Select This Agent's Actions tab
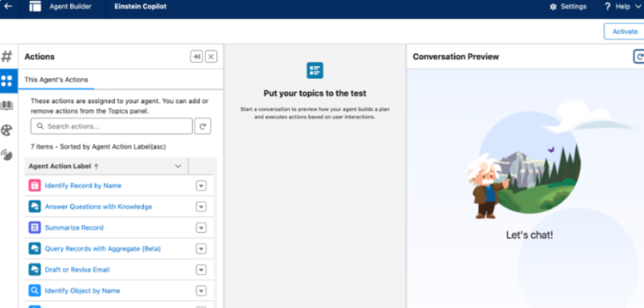This screenshot has height=308, width=644. coord(56,79)
